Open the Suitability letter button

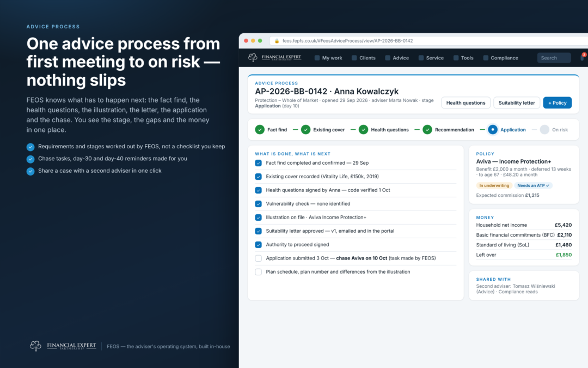(x=517, y=103)
